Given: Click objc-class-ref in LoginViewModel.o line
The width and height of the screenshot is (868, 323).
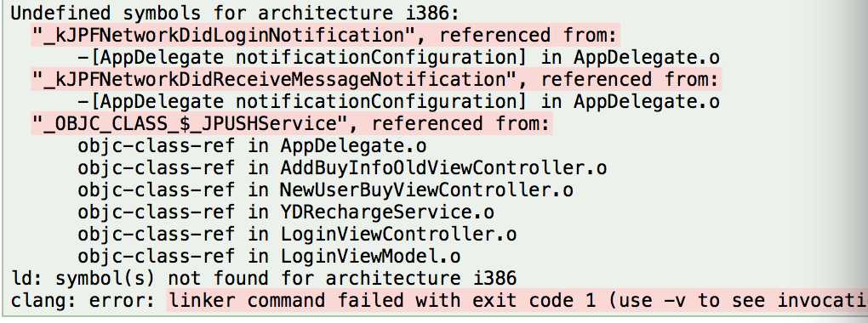Looking at the screenshot, I should click(269, 257).
